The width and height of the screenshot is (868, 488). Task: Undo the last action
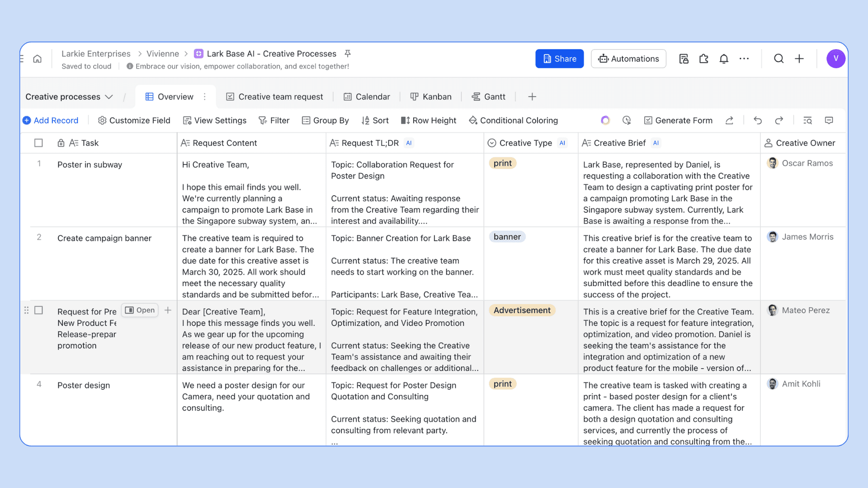[758, 120]
